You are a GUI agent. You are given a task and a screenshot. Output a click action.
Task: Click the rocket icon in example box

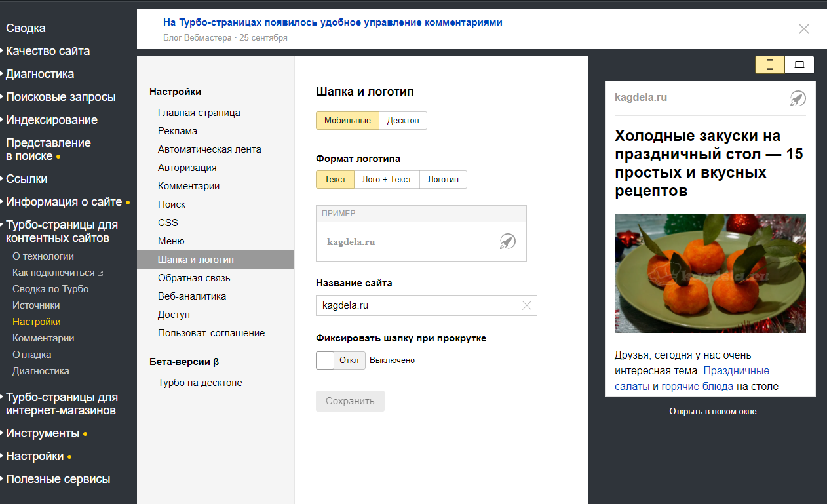(x=508, y=242)
